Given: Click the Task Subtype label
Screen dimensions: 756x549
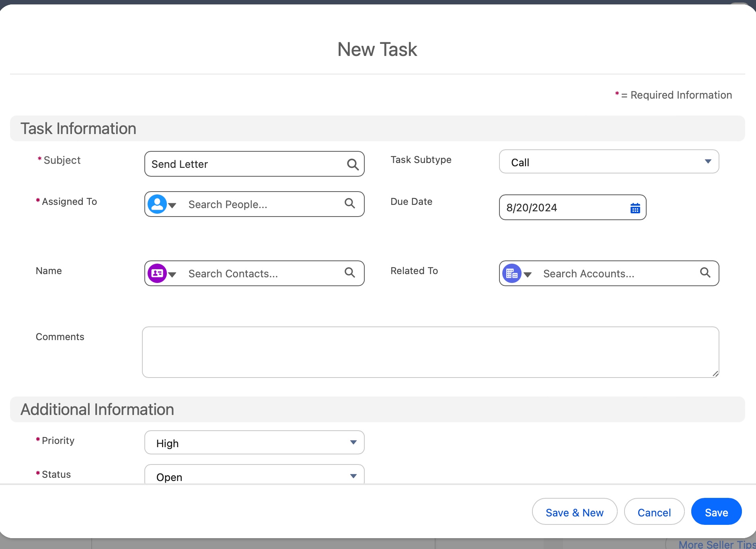Looking at the screenshot, I should pyautogui.click(x=421, y=160).
